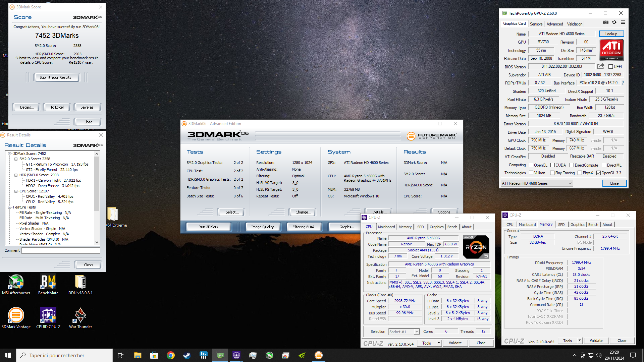Click the To Excel button

tap(57, 107)
